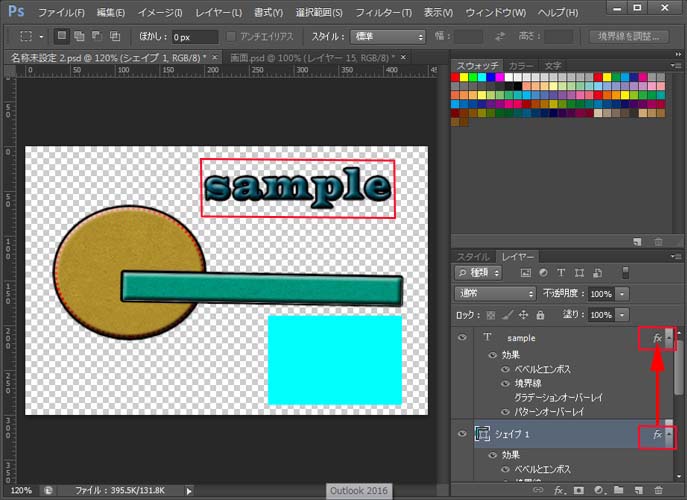Close the 名称未設定 2.psd document tab
The width and height of the screenshot is (687, 500).
click(x=214, y=57)
